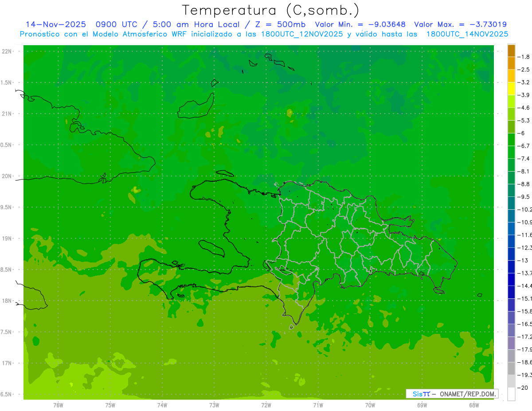This screenshot has height=411, width=532.
Task: Pick the orange swatch between -1.8 and -2.5
Action: click(x=511, y=63)
